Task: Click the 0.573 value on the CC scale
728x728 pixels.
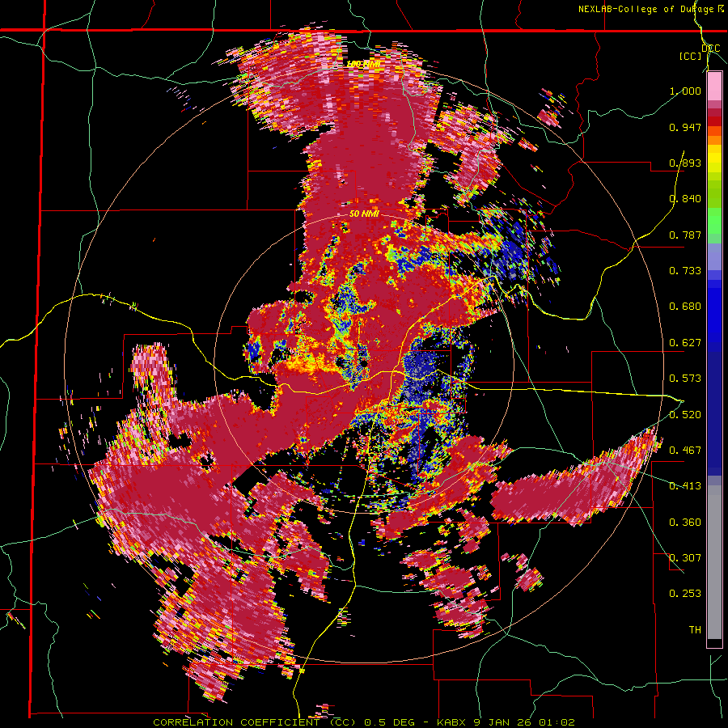Action: [x=685, y=379]
